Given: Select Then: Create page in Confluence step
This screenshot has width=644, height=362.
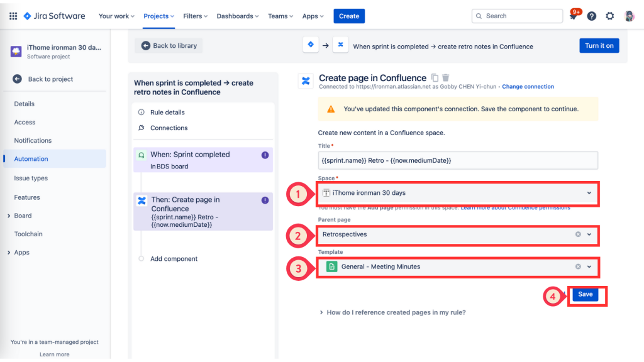Looking at the screenshot, I should pos(203,212).
